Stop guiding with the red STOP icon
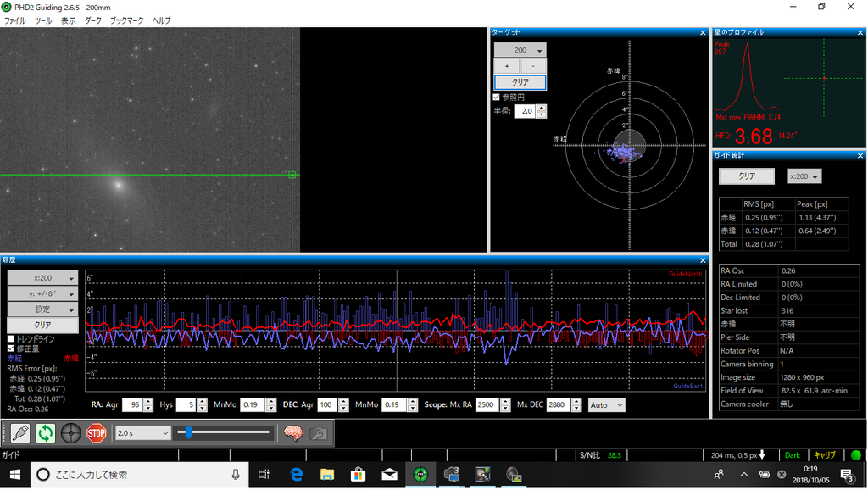Viewport: 868px width, 496px height. [x=97, y=433]
